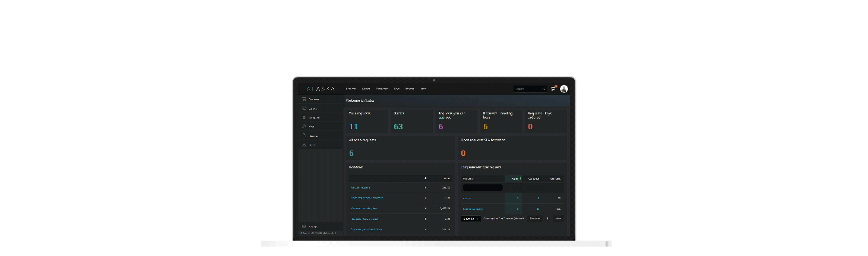Click the Reports icon in sidebar
This screenshot has width=868, height=256.
[x=304, y=136]
